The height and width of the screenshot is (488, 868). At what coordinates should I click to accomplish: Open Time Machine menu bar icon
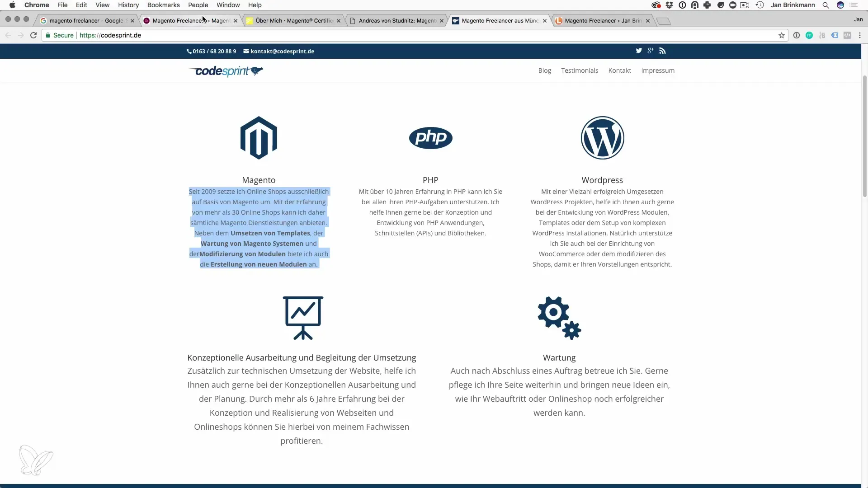click(x=760, y=5)
